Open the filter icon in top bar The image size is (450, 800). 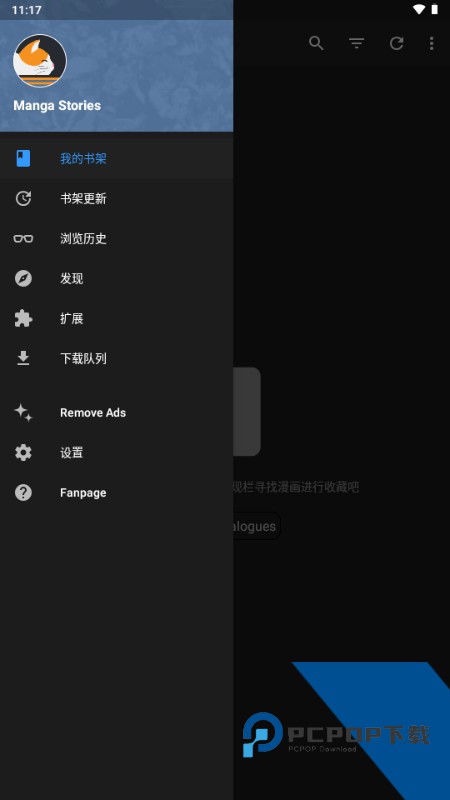tap(356, 43)
